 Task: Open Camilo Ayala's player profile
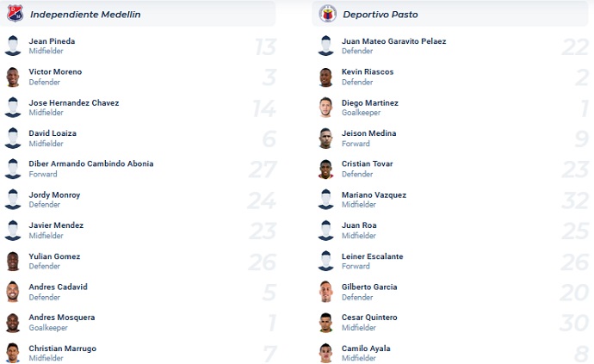[x=366, y=349]
